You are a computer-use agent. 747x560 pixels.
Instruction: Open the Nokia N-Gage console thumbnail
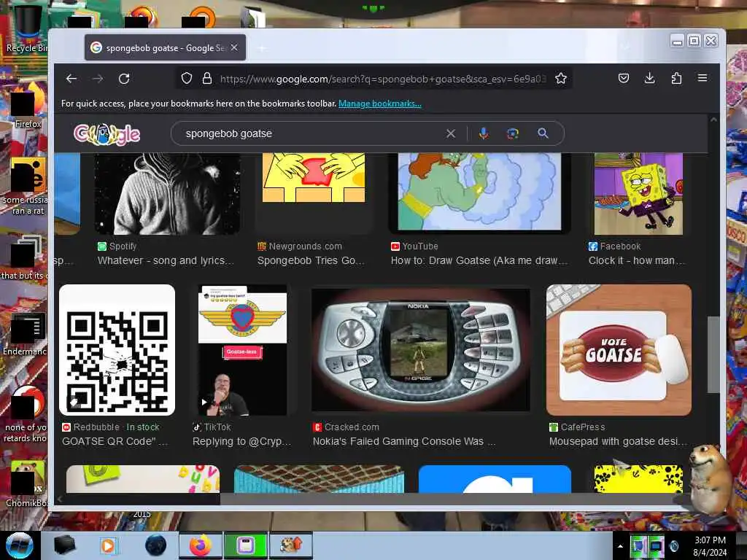click(x=420, y=349)
